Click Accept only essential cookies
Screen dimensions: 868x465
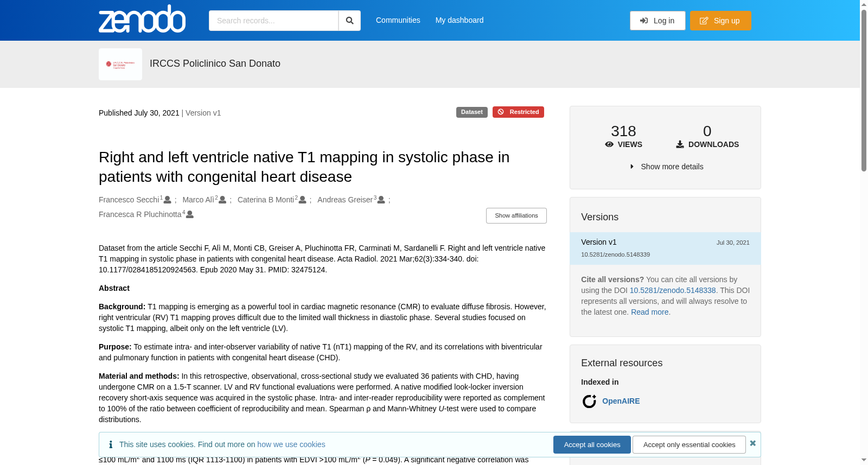click(689, 444)
